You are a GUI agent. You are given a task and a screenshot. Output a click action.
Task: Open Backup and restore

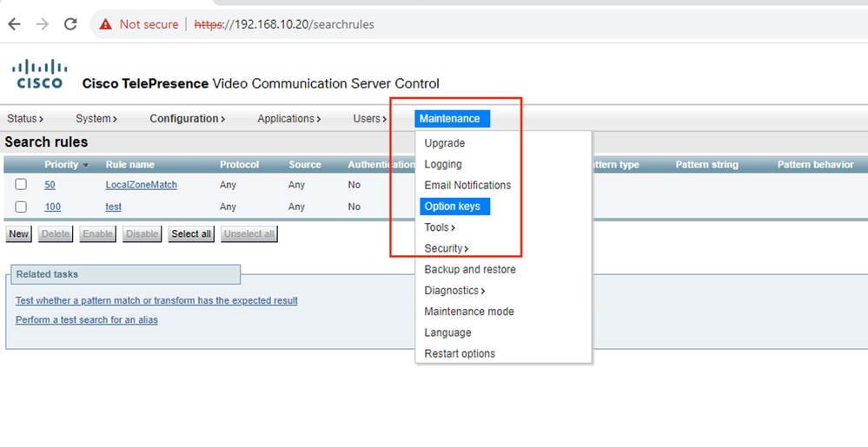pyautogui.click(x=470, y=269)
